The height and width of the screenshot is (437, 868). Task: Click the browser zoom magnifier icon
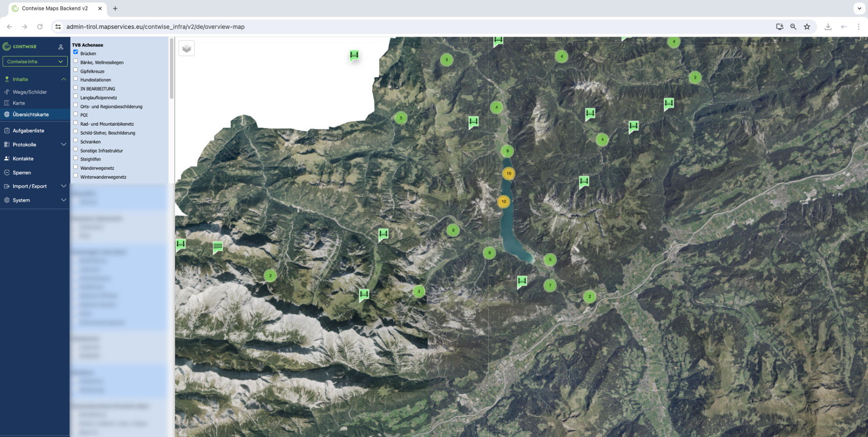point(793,27)
